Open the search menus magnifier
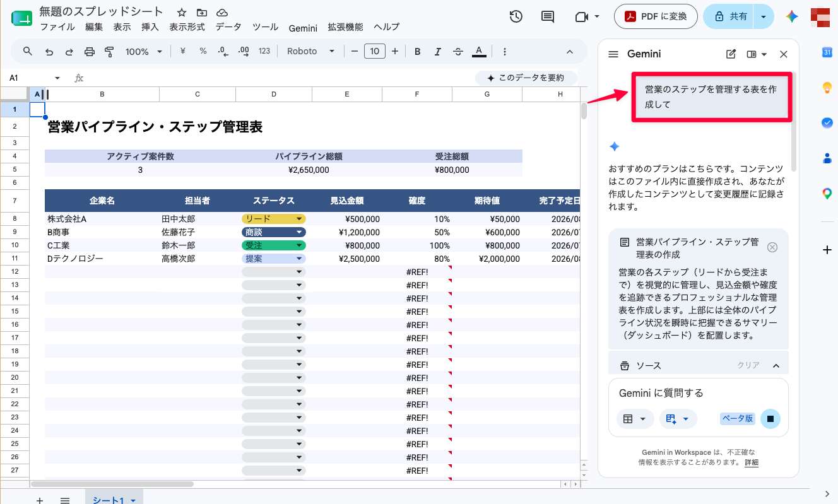 pyautogui.click(x=28, y=51)
